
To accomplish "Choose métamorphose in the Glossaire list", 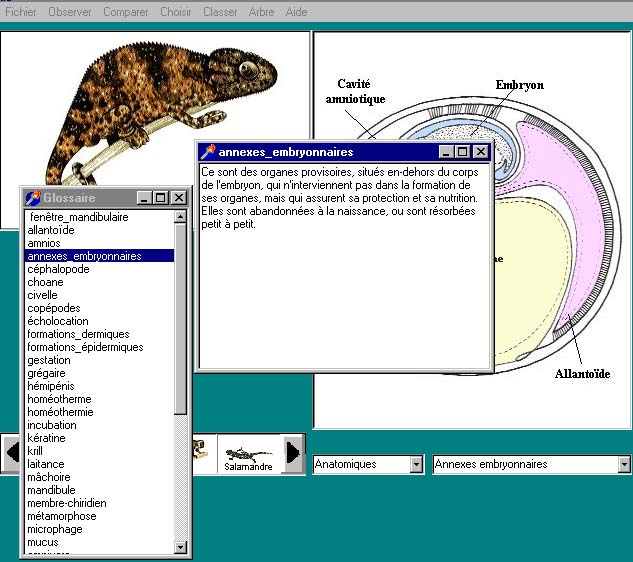I will pos(62,516).
